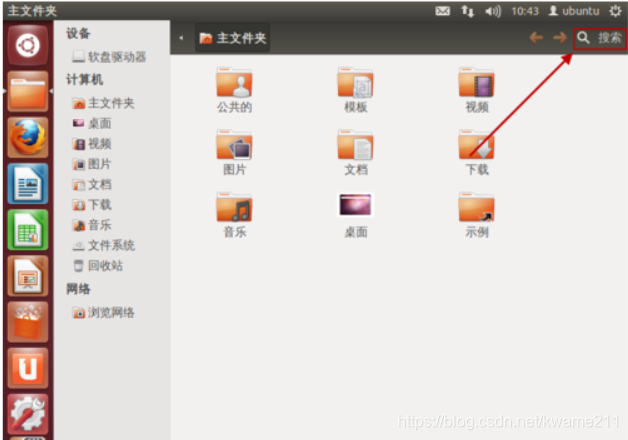Click the 主文件夹 path bar button
The width and height of the screenshot is (628, 440).
click(x=233, y=38)
